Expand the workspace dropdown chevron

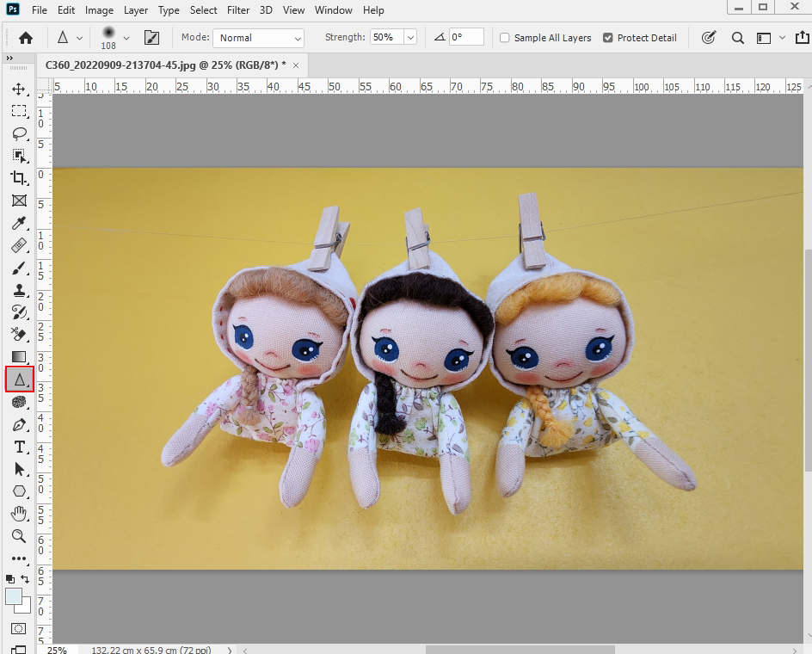(x=782, y=38)
